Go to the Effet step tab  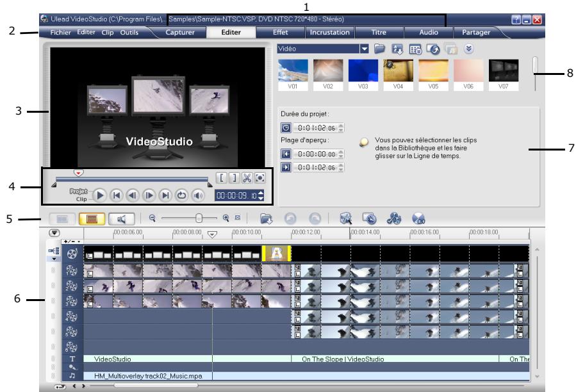point(280,32)
